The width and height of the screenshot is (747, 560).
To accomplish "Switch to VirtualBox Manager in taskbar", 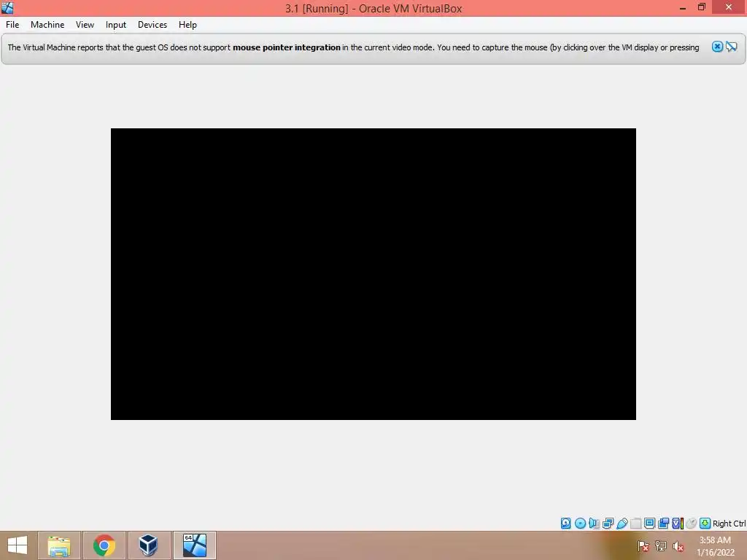I will click(x=149, y=545).
